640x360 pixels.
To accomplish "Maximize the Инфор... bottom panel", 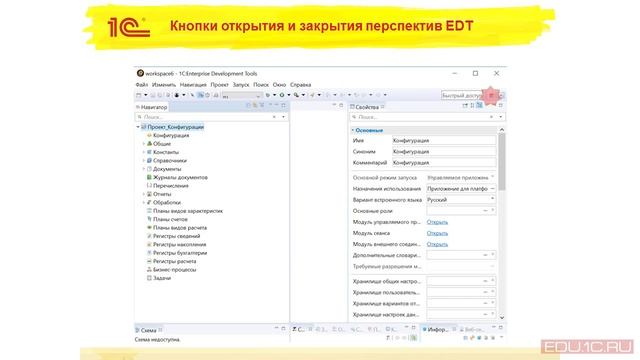I will pos(501,328).
